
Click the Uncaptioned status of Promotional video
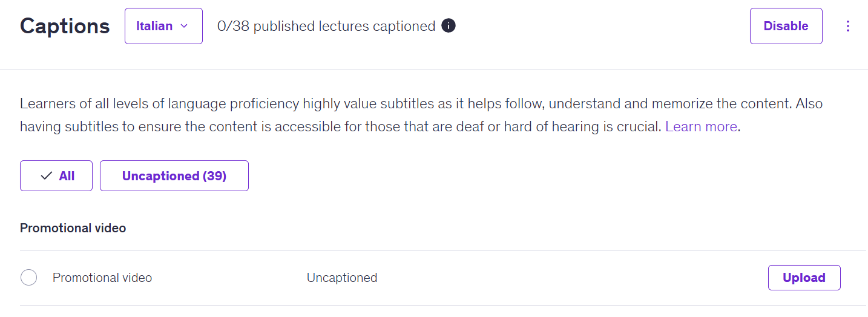coord(342,278)
